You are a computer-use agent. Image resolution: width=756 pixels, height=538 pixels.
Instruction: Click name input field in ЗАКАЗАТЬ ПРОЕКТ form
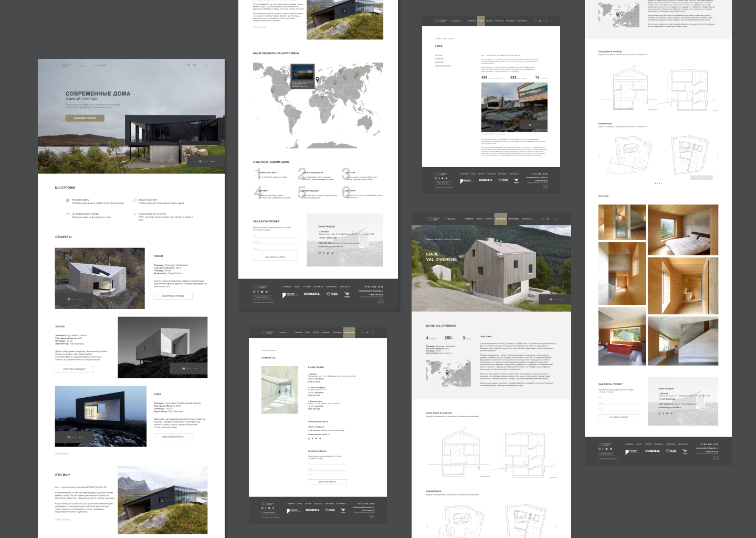tap(275, 236)
